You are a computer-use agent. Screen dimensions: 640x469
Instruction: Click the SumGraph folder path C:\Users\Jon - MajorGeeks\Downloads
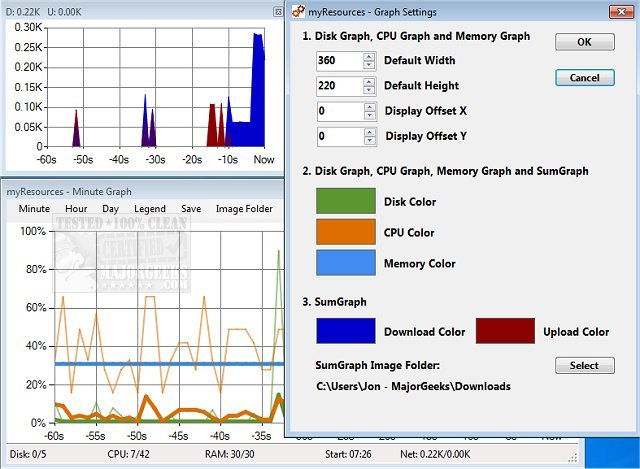click(413, 386)
